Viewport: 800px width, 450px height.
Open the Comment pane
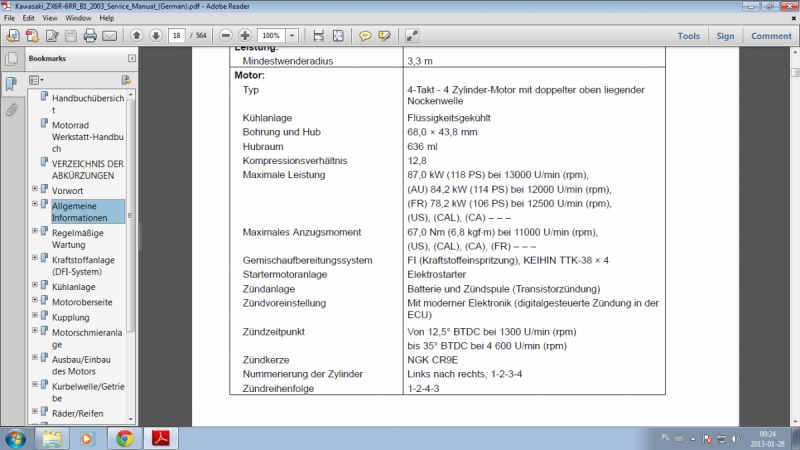pyautogui.click(x=771, y=36)
